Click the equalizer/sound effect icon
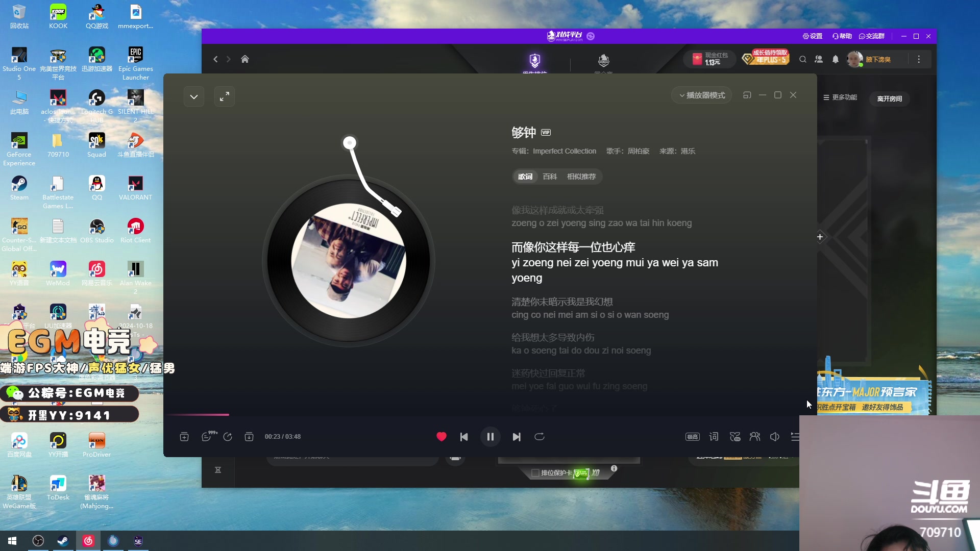 click(x=734, y=437)
